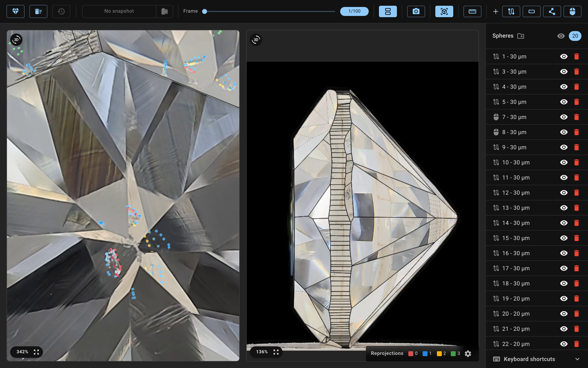Select the 5 - 30 µm sphere row
Viewport: 588px width, 368px height.
pos(537,102)
